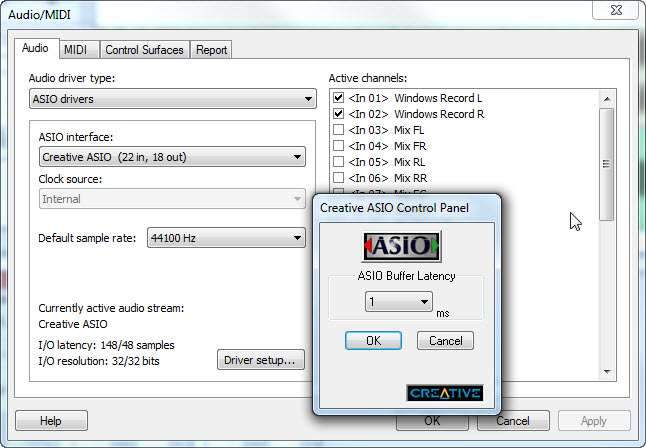Screen dimensions: 646x448
Task: Cancel the Creative ASIO Control Panel
Action: (445, 341)
